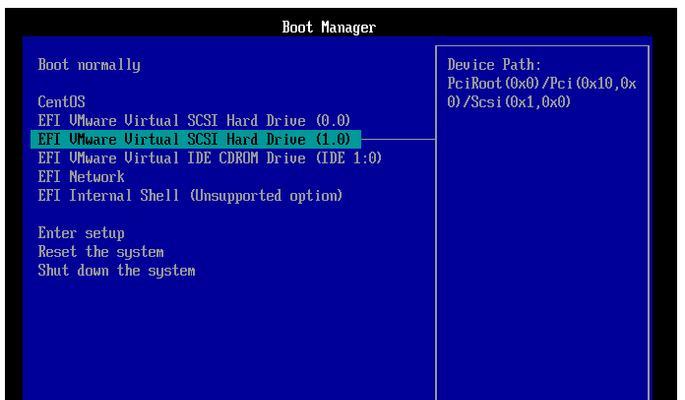Image resolution: width=685 pixels, height=400 pixels.
Task: Click the Boot Manager title text
Action: tap(329, 28)
